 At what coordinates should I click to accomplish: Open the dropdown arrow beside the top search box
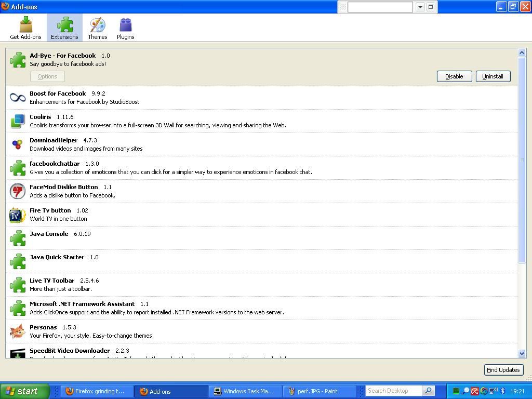coord(420,7)
